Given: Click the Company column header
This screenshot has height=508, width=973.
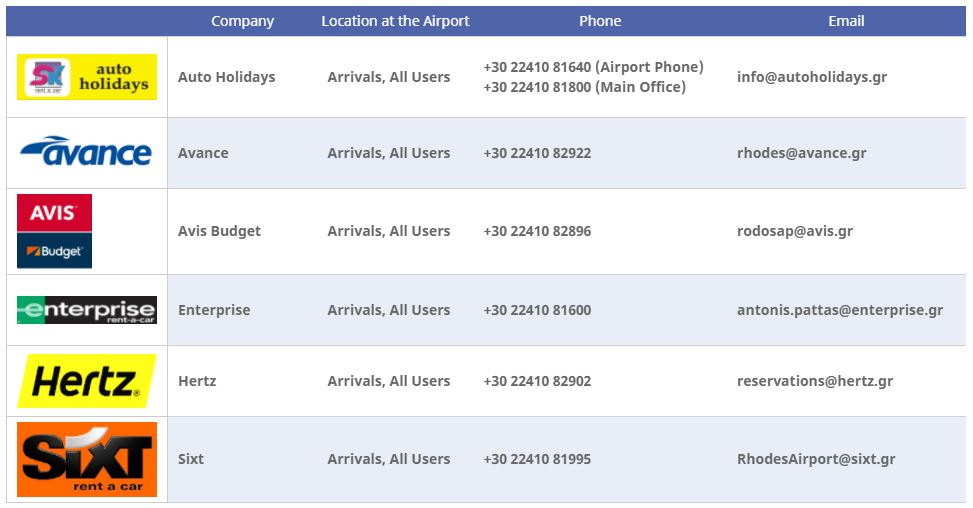Looking at the screenshot, I should tap(242, 21).
